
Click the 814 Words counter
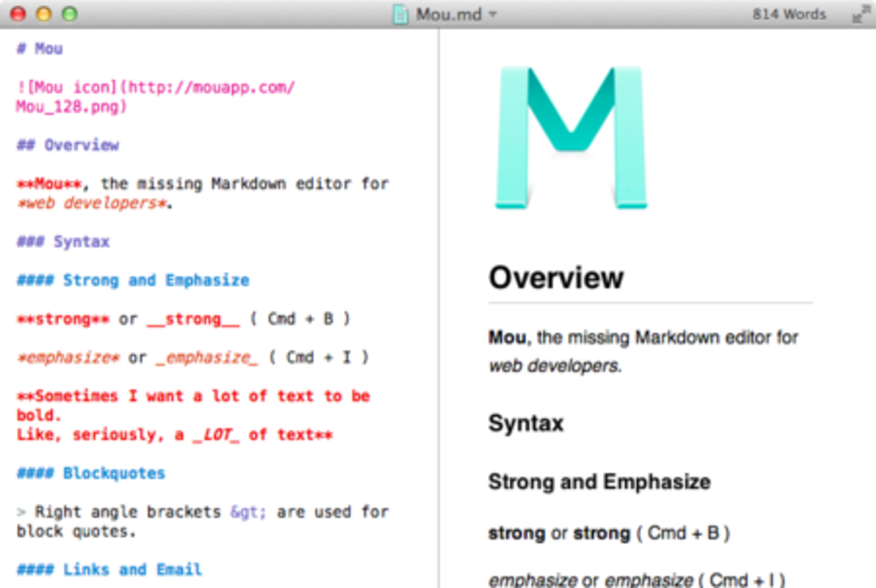click(x=789, y=14)
